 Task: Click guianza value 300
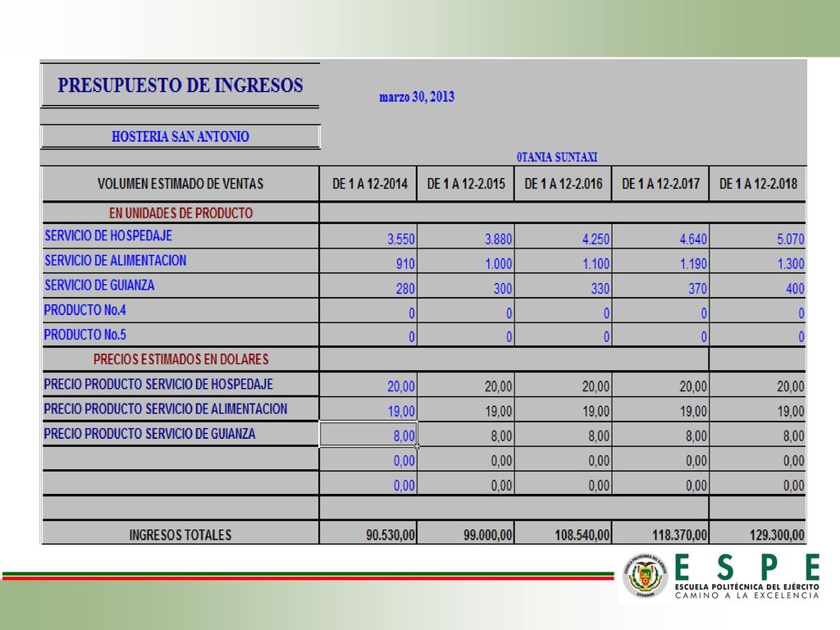[x=503, y=289]
